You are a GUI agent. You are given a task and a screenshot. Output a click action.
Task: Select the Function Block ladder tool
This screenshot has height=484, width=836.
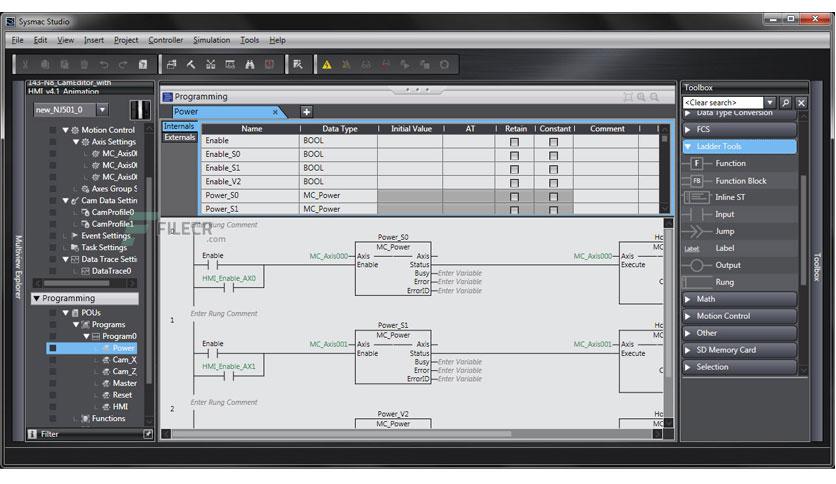point(739,181)
